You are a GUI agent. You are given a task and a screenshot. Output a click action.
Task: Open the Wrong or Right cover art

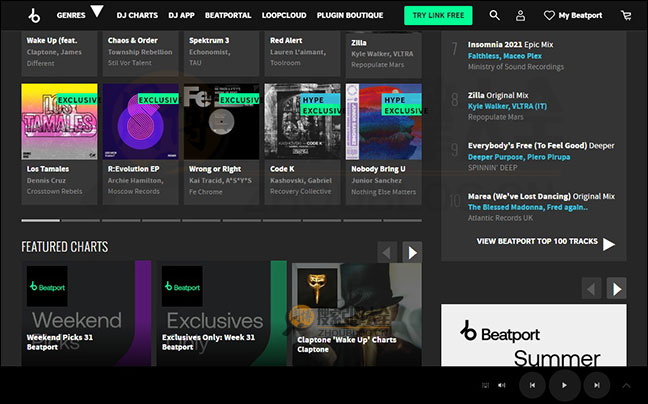tap(222, 121)
